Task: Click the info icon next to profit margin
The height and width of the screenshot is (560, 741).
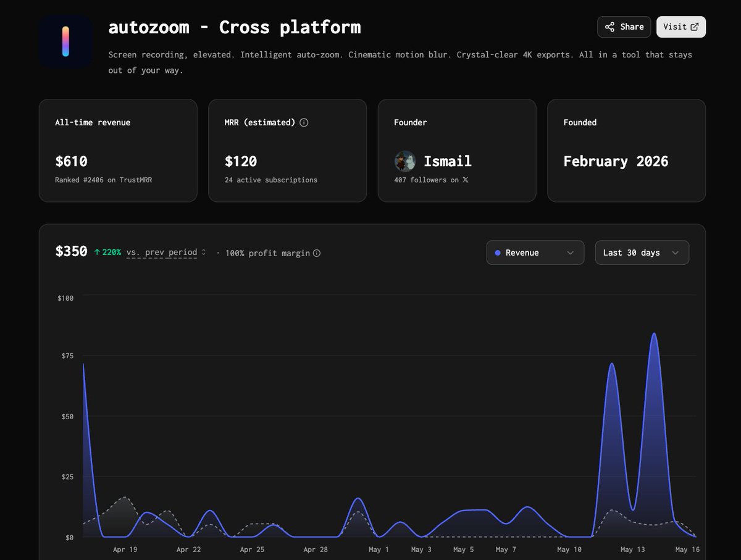Action: 317,253
